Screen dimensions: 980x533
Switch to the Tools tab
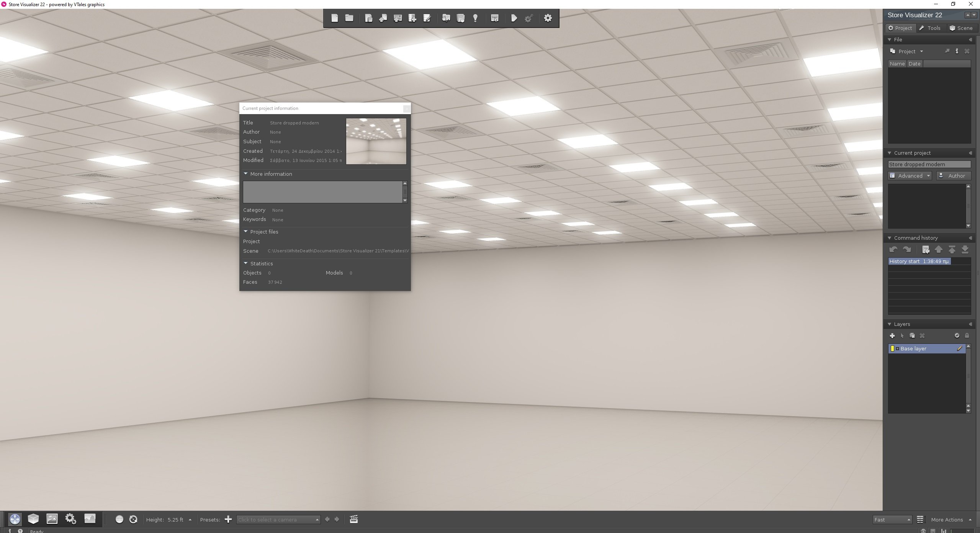pos(931,28)
